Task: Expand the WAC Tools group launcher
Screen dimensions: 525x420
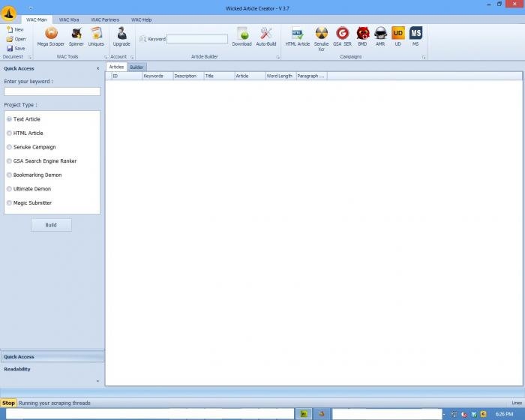Action: (106, 57)
